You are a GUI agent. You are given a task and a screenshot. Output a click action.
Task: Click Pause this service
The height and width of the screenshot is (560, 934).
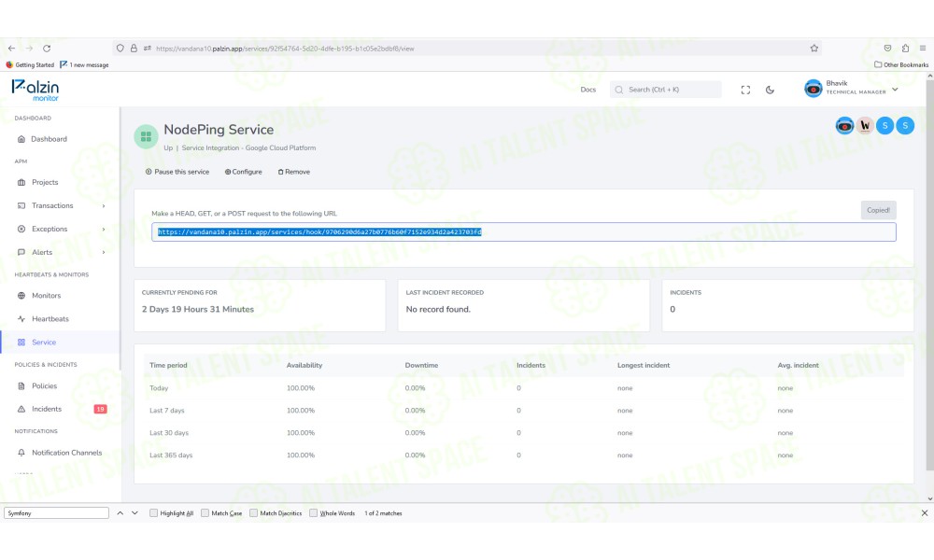(x=177, y=172)
